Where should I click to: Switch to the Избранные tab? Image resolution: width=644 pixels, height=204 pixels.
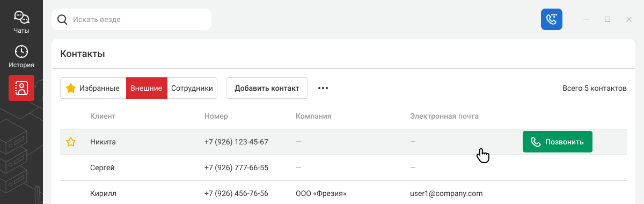click(93, 88)
